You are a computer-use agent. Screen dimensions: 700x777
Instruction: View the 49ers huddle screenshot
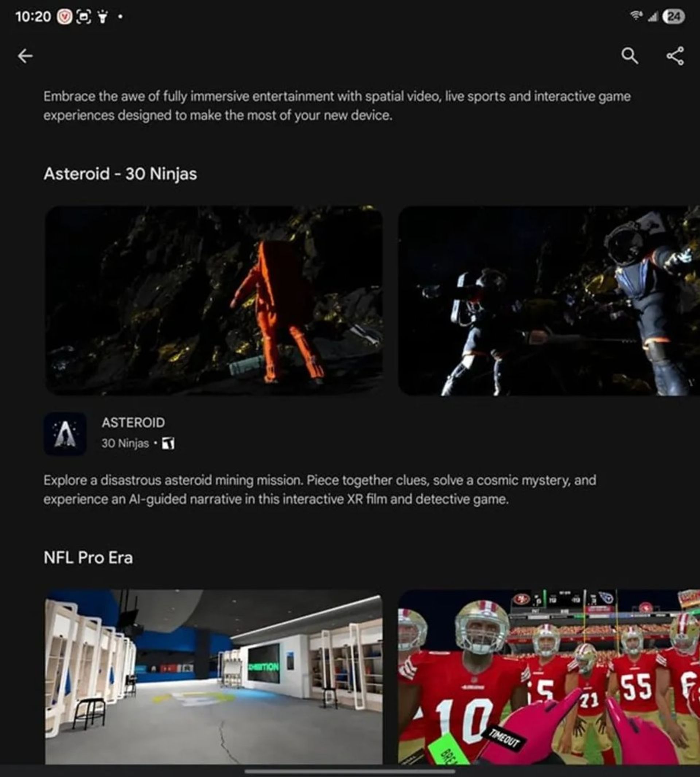pyautogui.click(x=549, y=677)
